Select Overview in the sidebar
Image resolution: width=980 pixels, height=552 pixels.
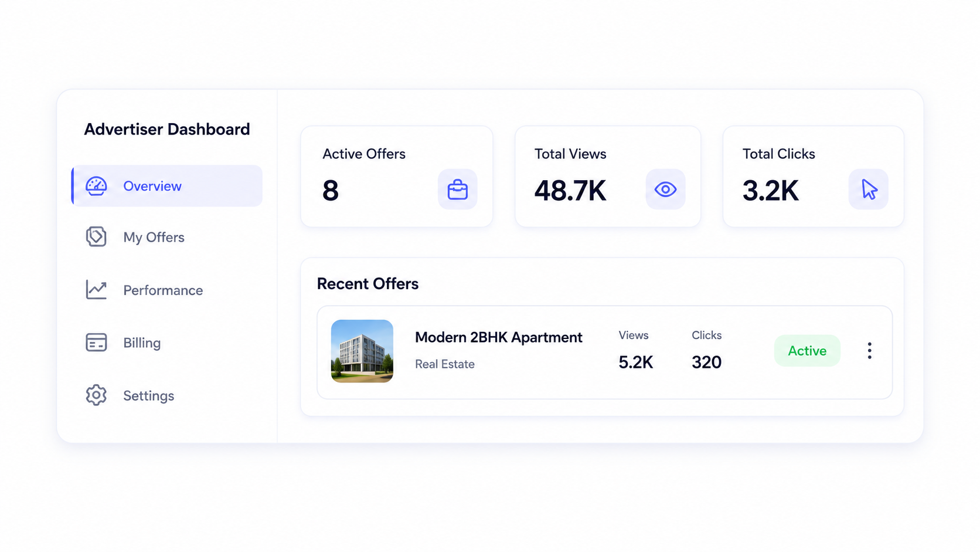[x=167, y=186]
